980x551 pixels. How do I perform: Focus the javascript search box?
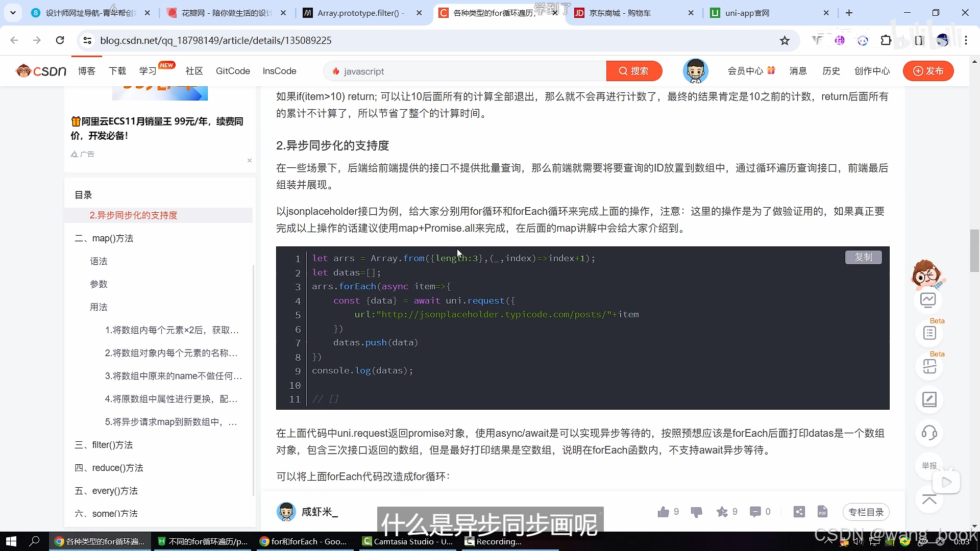(464, 71)
